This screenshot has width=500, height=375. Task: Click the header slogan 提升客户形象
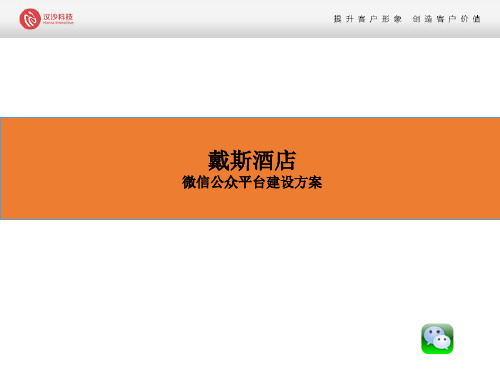(367, 19)
